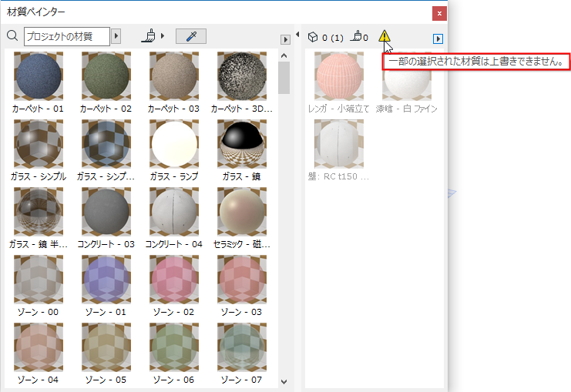Click the selected elements cube icon
Screen dimensions: 571x392
313,36
